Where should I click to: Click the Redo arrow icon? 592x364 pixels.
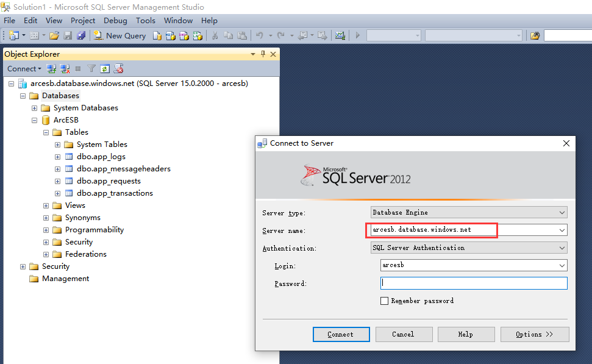[280, 35]
